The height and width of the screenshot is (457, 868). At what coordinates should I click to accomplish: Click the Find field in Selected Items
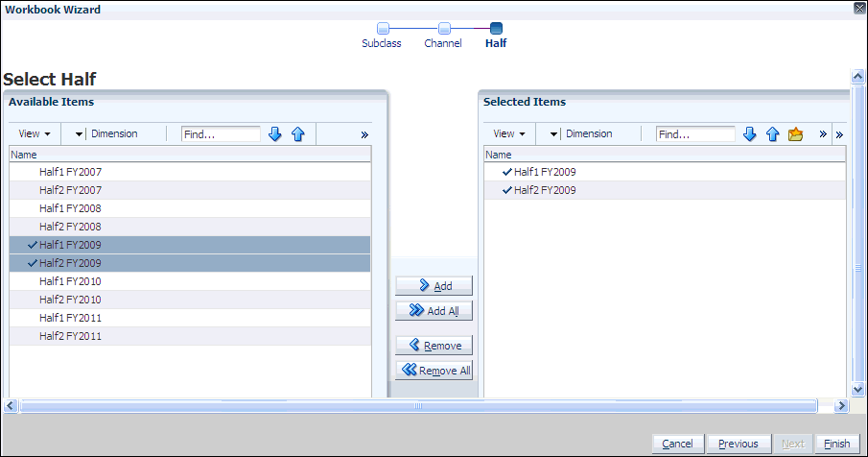696,134
